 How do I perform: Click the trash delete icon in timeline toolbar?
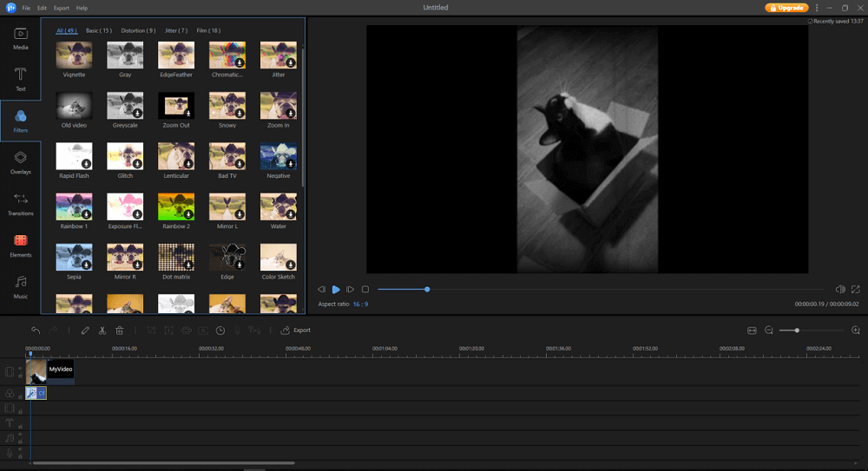pyautogui.click(x=120, y=330)
